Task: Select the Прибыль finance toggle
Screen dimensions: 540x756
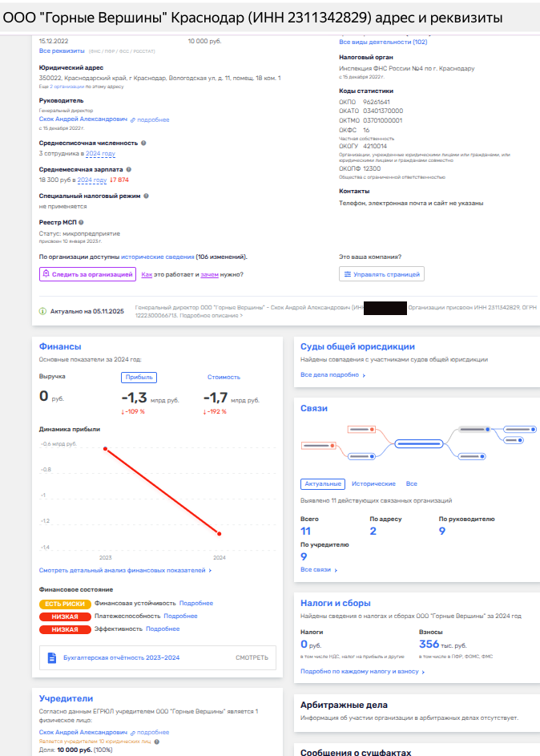Action: [138, 377]
